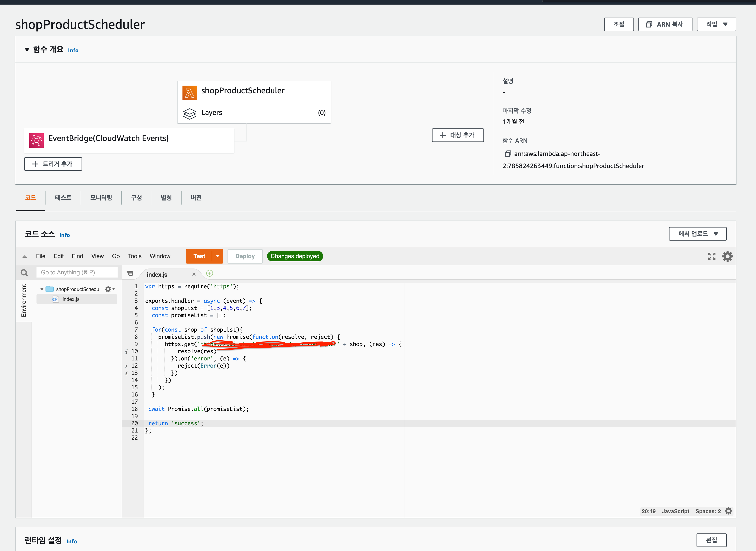Viewport: 756px width, 551px height.
Task: Click the 트리거 추가 button
Action: tap(53, 164)
